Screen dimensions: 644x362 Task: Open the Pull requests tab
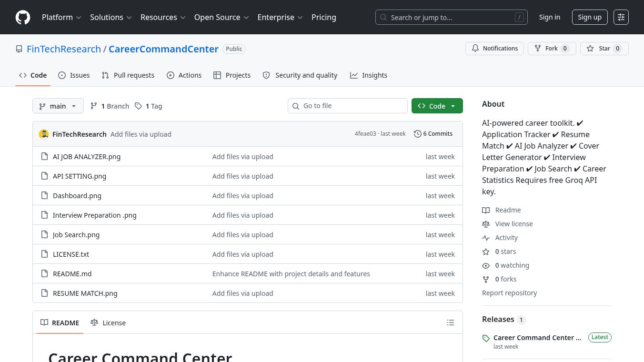click(x=128, y=75)
